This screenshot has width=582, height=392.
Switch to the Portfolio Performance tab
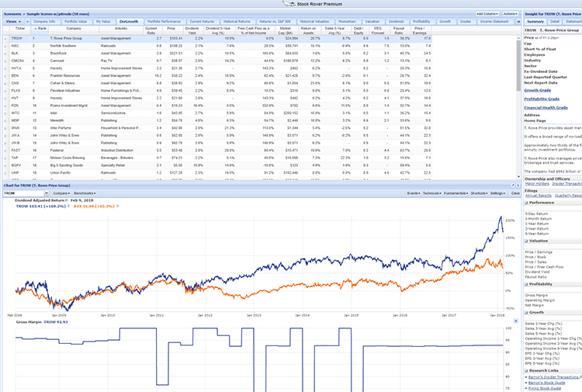[164, 22]
